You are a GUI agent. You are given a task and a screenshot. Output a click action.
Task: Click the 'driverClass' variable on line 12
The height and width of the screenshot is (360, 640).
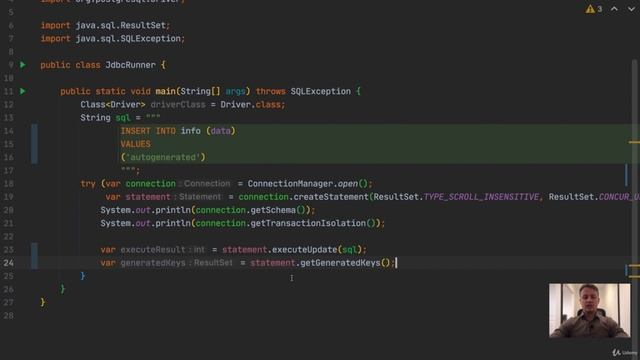[178, 104]
